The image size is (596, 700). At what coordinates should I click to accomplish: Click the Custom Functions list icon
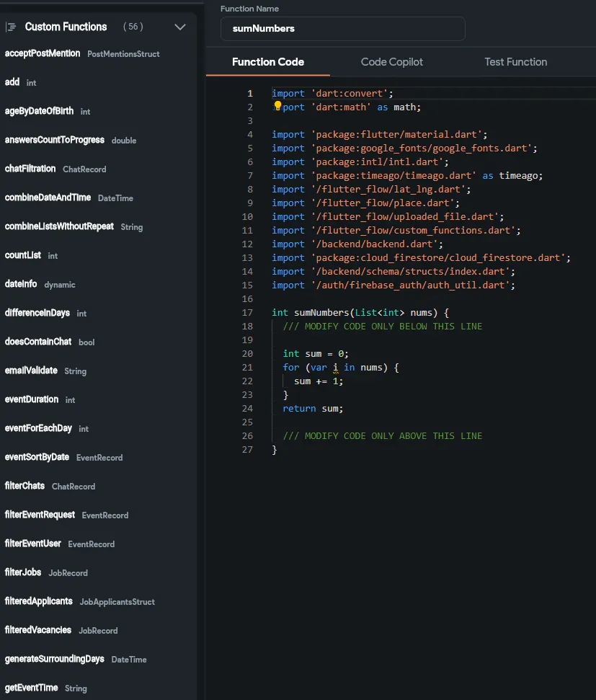[x=11, y=27]
